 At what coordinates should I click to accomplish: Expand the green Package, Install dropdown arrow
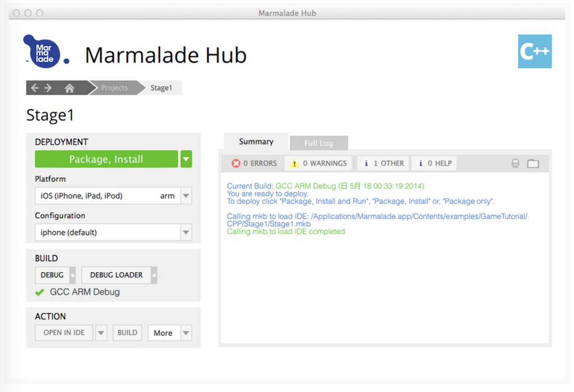(x=186, y=159)
